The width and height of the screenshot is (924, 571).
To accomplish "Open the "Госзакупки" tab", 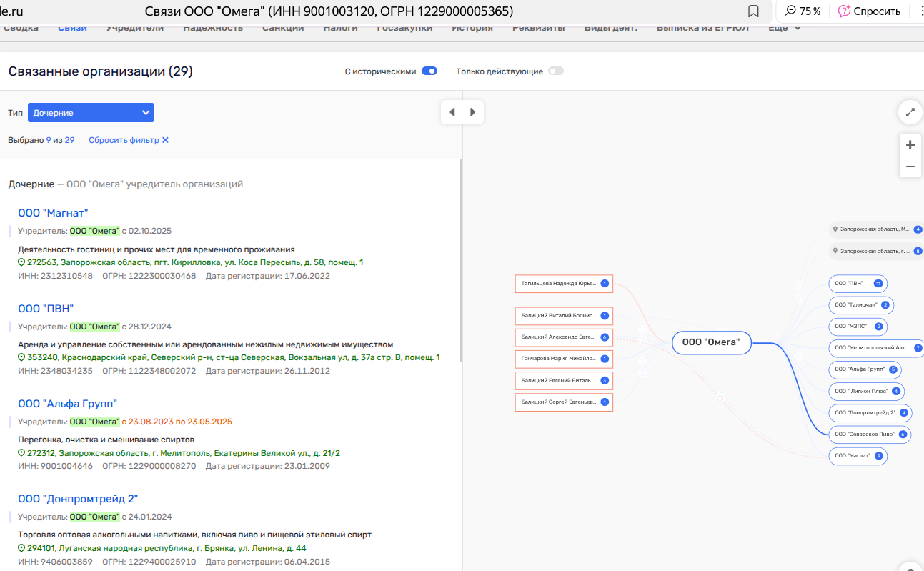I will click(406, 29).
